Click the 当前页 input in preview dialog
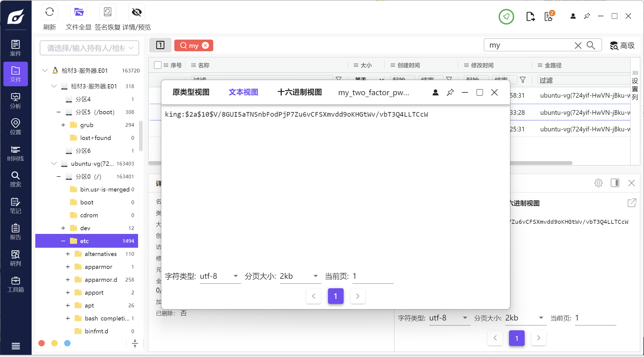 (x=373, y=276)
